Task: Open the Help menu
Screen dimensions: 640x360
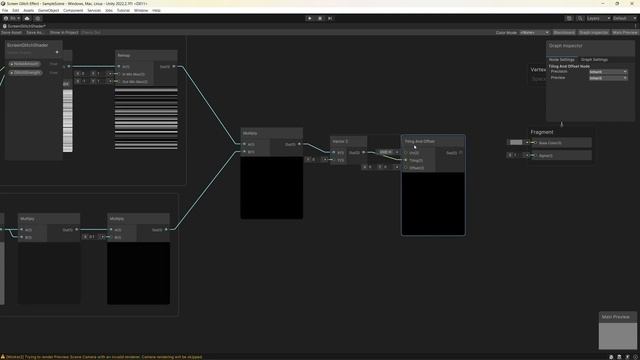Action: pos(156,10)
